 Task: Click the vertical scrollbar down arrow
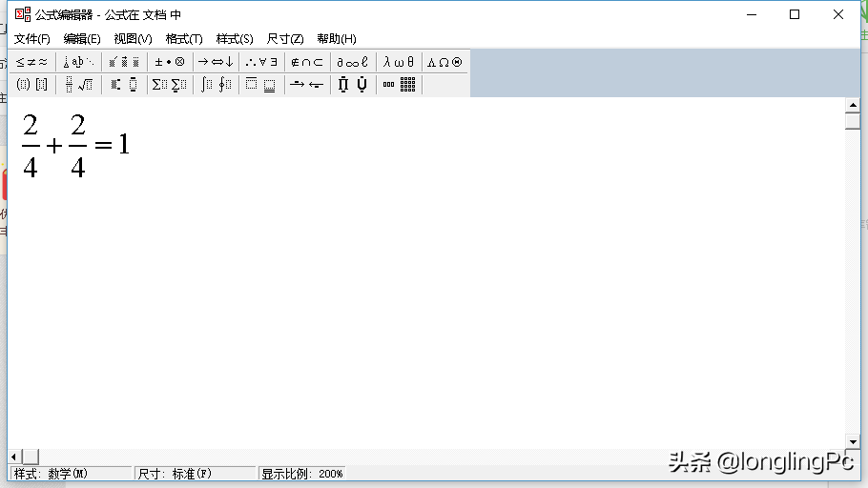tap(853, 441)
